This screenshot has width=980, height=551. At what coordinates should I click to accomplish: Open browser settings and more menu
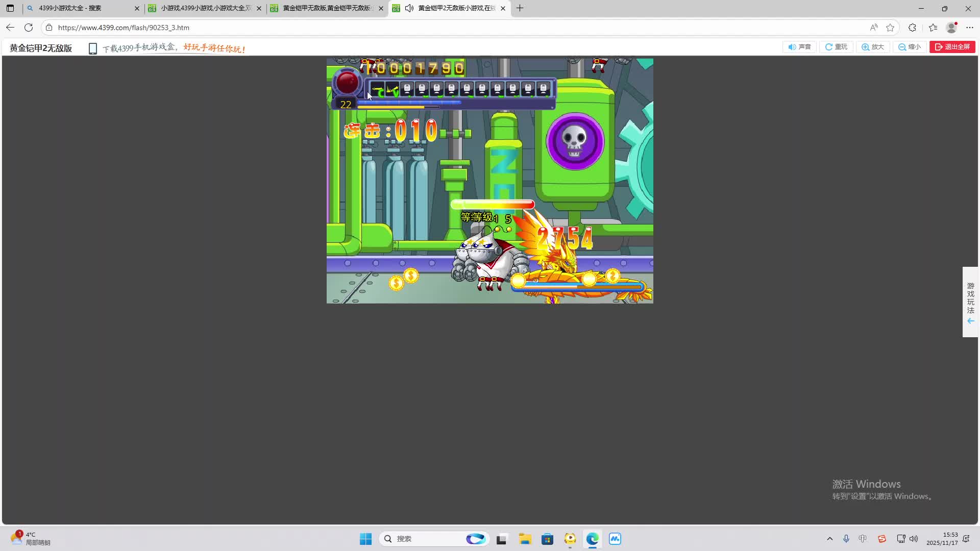pyautogui.click(x=970, y=28)
